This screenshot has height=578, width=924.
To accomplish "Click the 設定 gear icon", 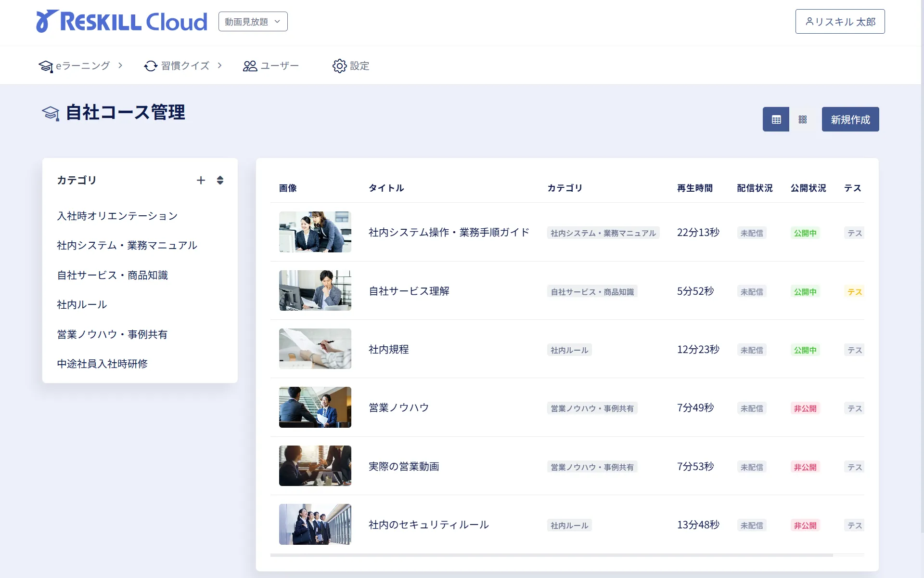I will (x=339, y=66).
